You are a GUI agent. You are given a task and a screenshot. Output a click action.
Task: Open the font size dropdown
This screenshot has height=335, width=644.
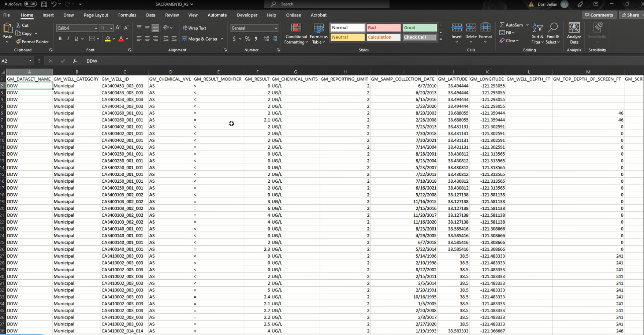(x=111, y=28)
